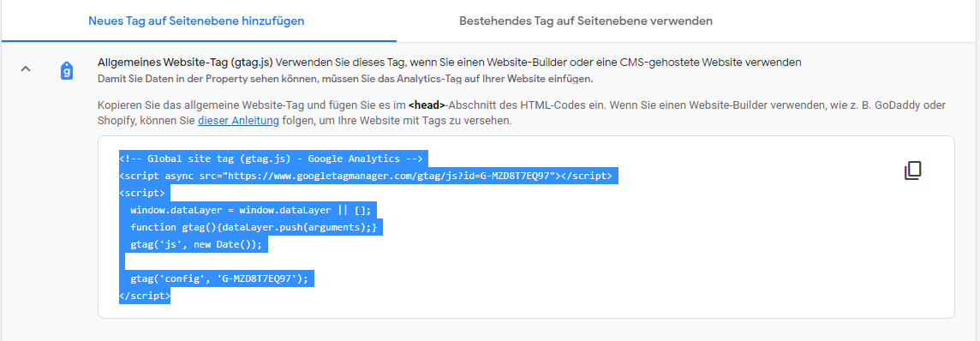Click the function gtag() code line
The image size is (980, 341).
253,227
